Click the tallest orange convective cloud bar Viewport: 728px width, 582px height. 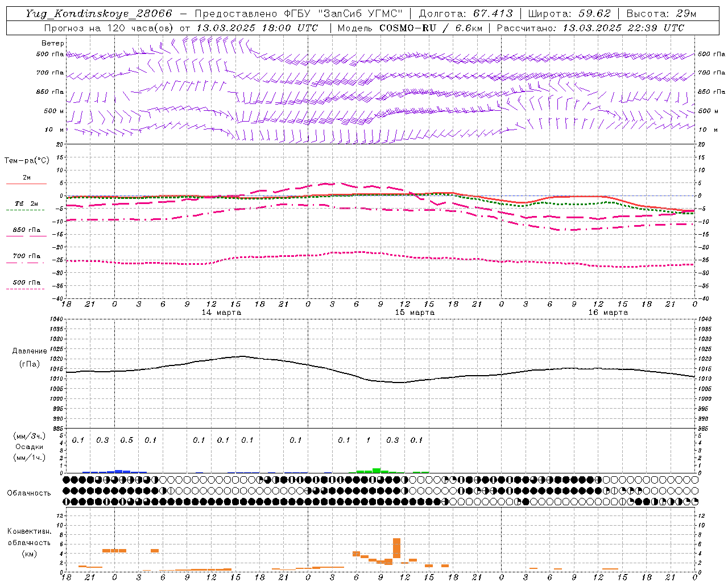pyautogui.click(x=396, y=548)
